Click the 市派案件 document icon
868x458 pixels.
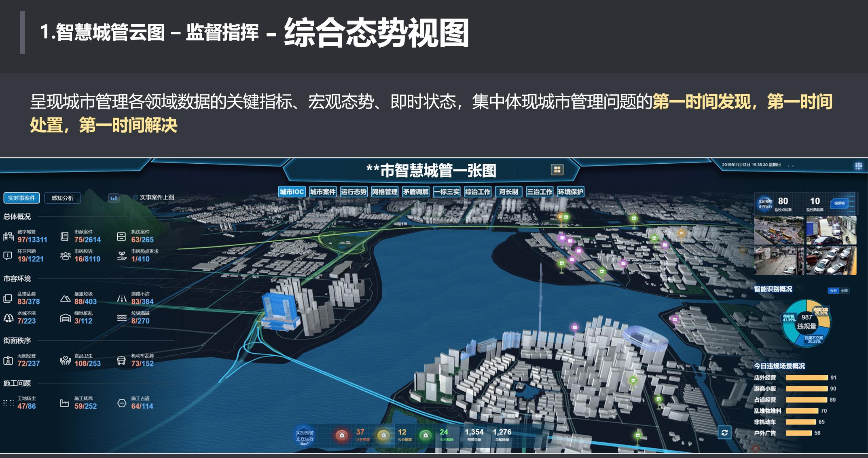(64, 236)
